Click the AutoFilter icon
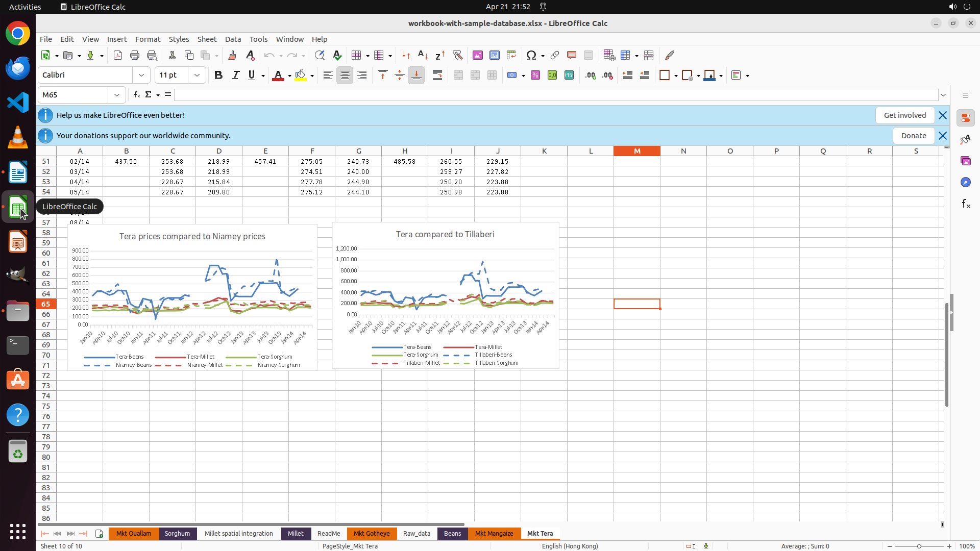Viewport: 980px width, 551px height. pyautogui.click(x=457, y=55)
